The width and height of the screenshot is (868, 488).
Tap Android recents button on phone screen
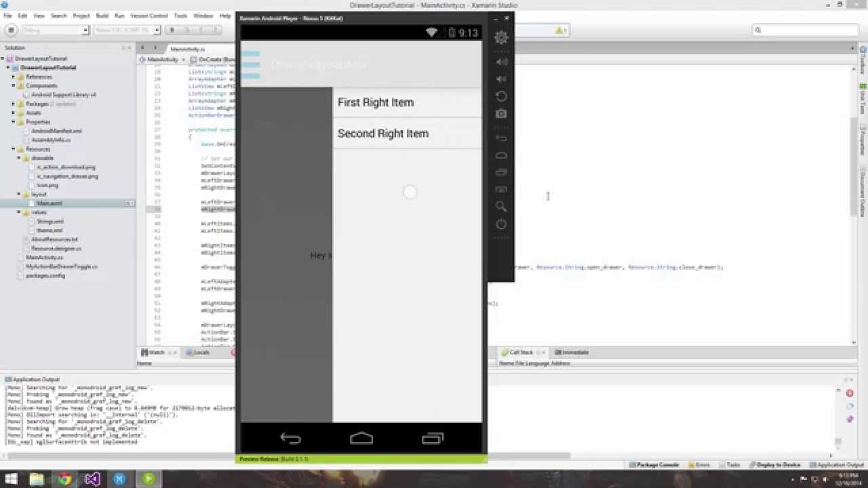pyautogui.click(x=433, y=439)
